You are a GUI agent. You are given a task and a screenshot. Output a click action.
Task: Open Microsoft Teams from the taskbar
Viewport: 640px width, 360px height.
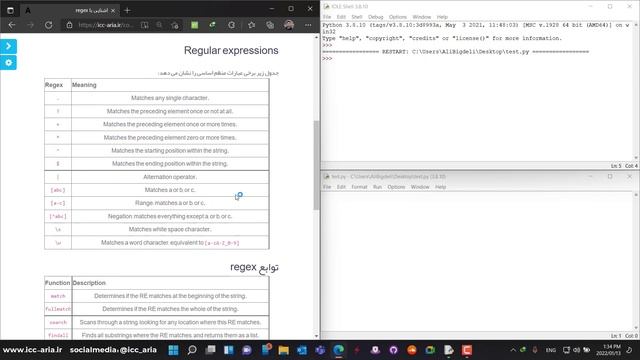click(320, 350)
